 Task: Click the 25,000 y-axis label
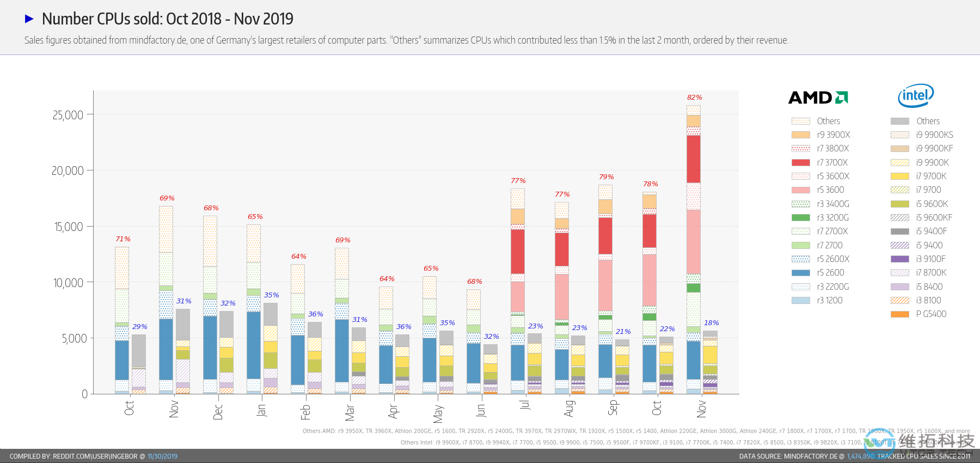68,115
